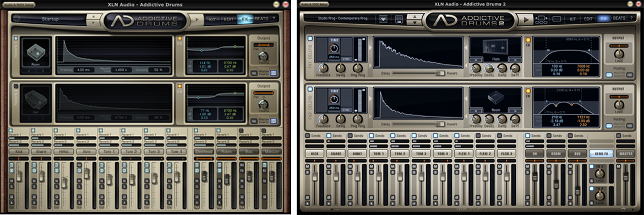
Task: Click the FX1 output Level knob
Action: click(x=619, y=54)
